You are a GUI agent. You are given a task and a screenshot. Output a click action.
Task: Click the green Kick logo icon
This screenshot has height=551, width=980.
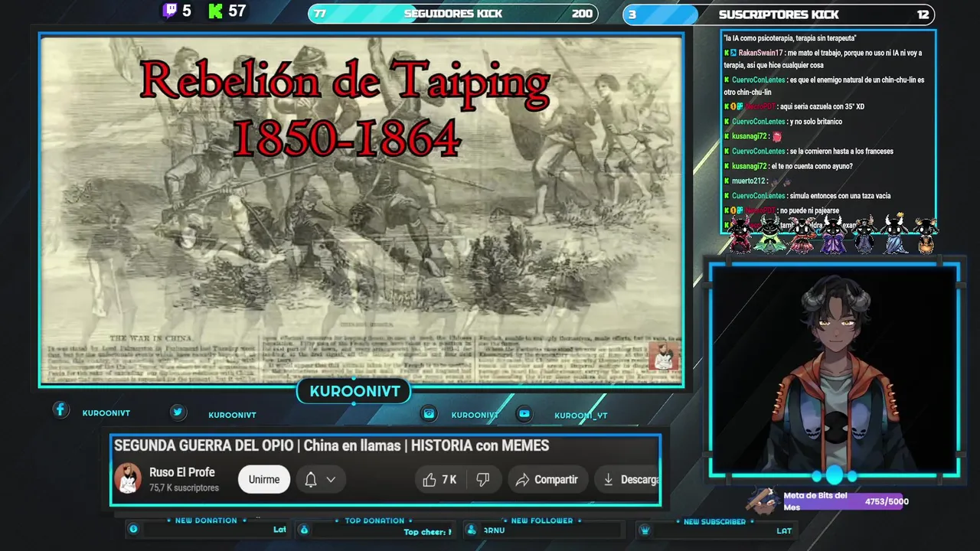pyautogui.click(x=216, y=11)
